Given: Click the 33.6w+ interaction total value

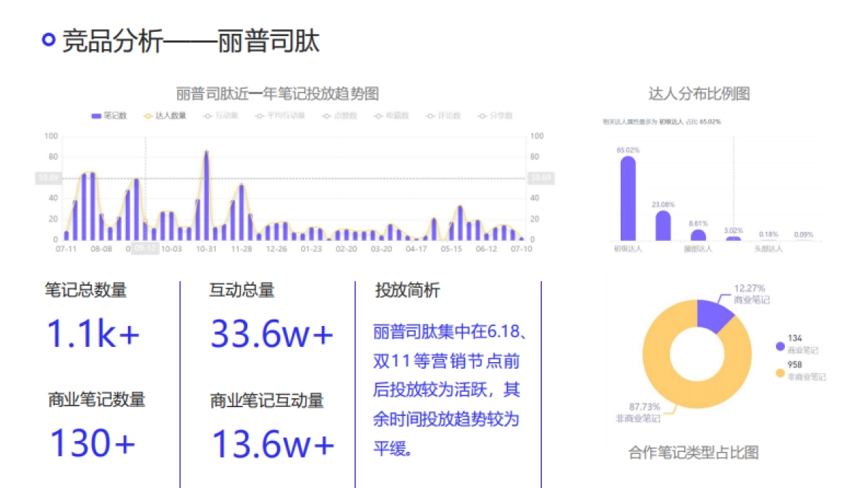Looking at the screenshot, I should pyautogui.click(x=271, y=333).
